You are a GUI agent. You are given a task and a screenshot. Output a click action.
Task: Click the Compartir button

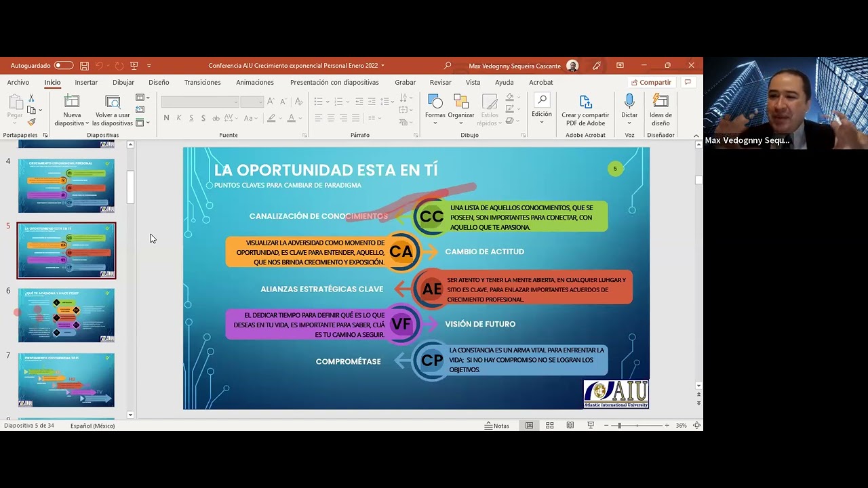coord(650,81)
